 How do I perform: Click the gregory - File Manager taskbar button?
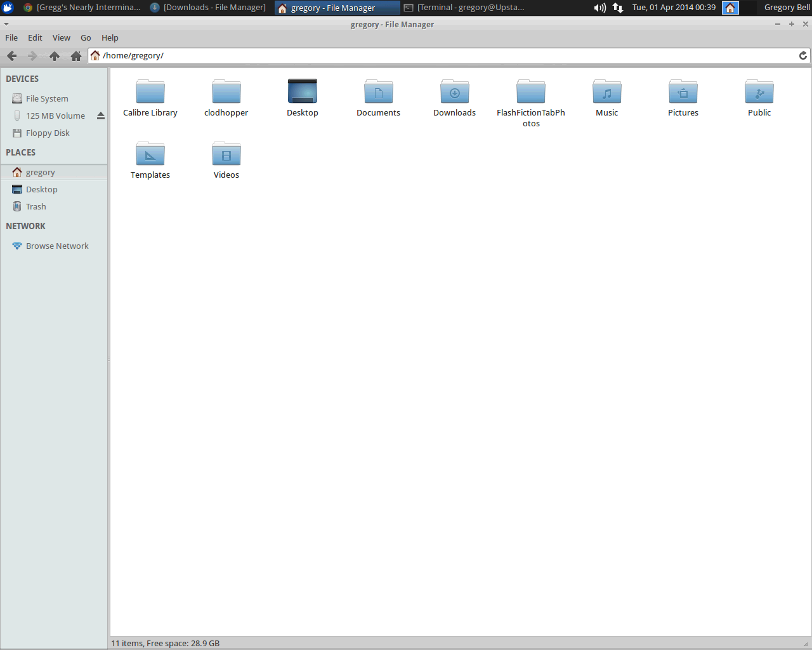[337, 8]
